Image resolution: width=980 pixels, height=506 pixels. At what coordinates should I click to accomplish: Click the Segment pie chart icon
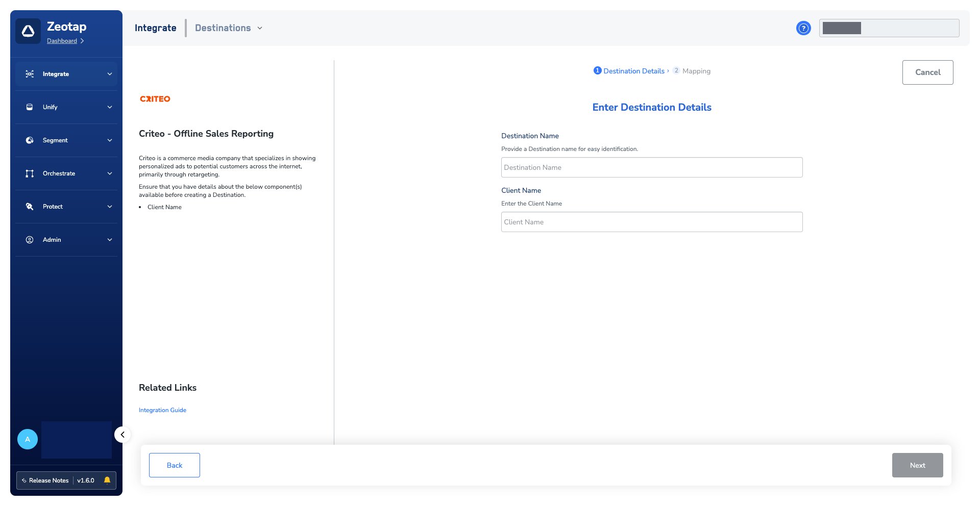(x=30, y=140)
